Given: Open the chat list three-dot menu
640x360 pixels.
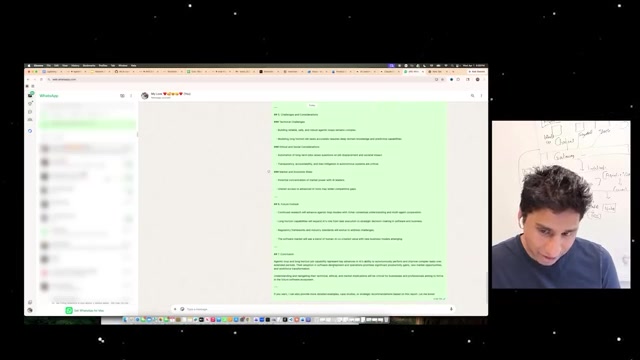Looking at the screenshot, I should [131, 96].
